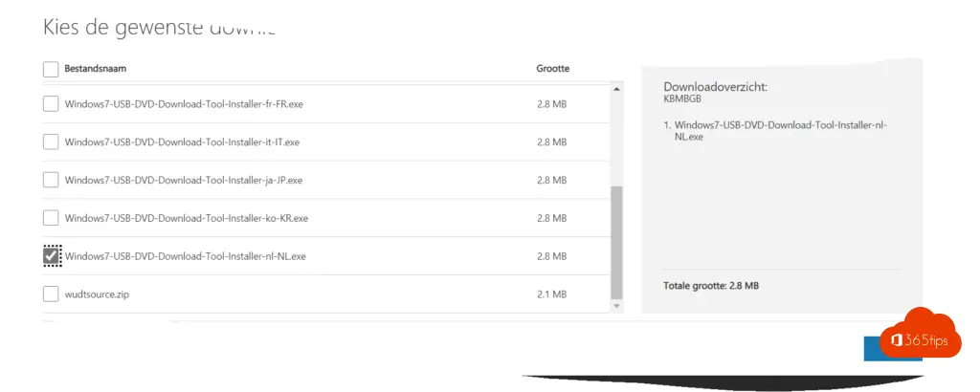The height and width of the screenshot is (392, 980).
Task: Click the file list scroll-up arrow
Action: coord(616,90)
